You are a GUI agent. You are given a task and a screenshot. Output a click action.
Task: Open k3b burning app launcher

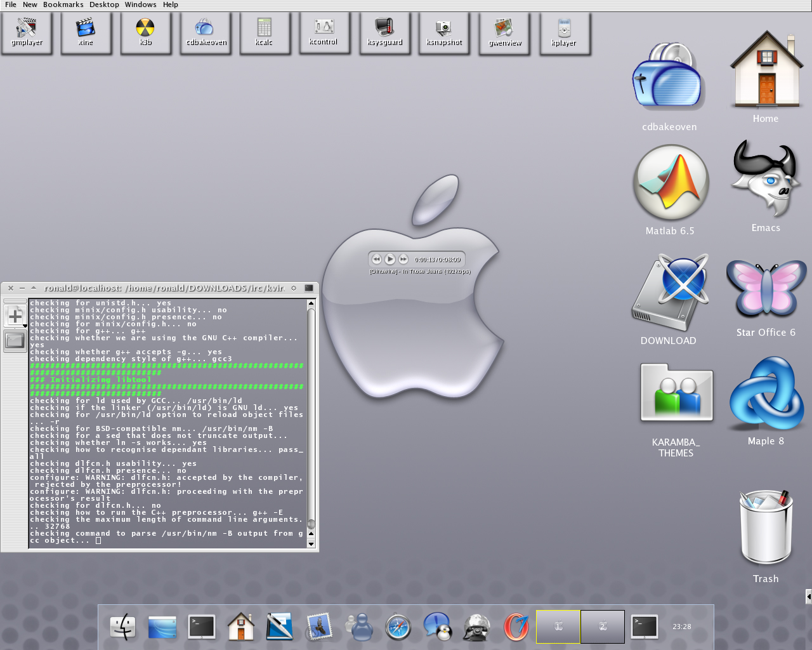tap(145, 33)
